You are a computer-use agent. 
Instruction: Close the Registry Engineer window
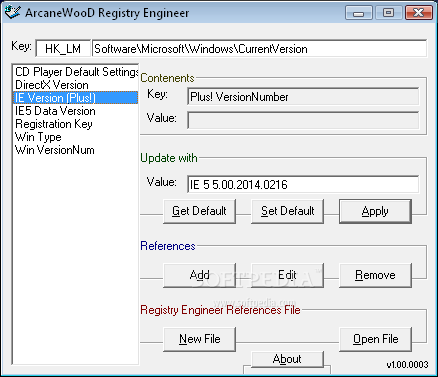tap(418, 13)
